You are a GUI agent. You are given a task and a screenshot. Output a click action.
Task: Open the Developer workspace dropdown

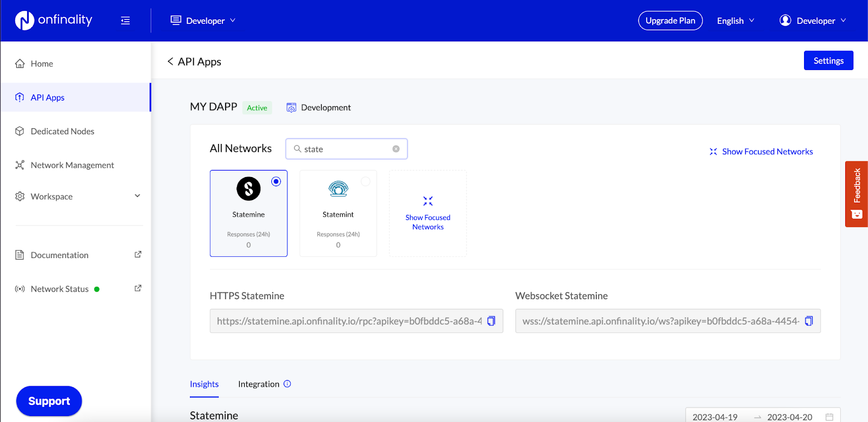(203, 21)
